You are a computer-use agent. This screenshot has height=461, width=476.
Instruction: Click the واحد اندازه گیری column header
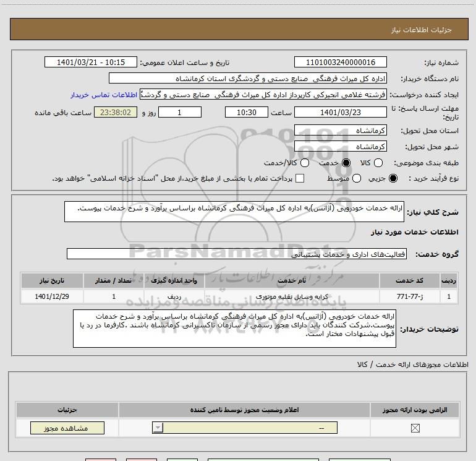tap(174, 280)
